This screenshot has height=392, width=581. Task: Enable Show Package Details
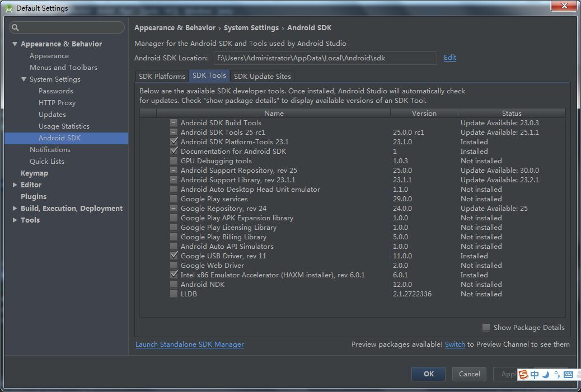coord(486,327)
